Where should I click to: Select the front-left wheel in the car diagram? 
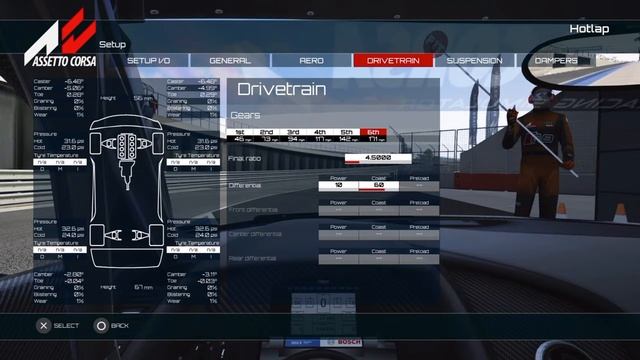click(96, 143)
